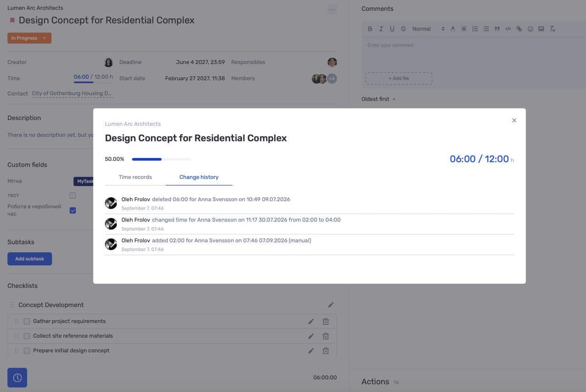The width and height of the screenshot is (586, 392).
Task: Uncheck Робота в неробочий час checkbox
Action: [73, 210]
